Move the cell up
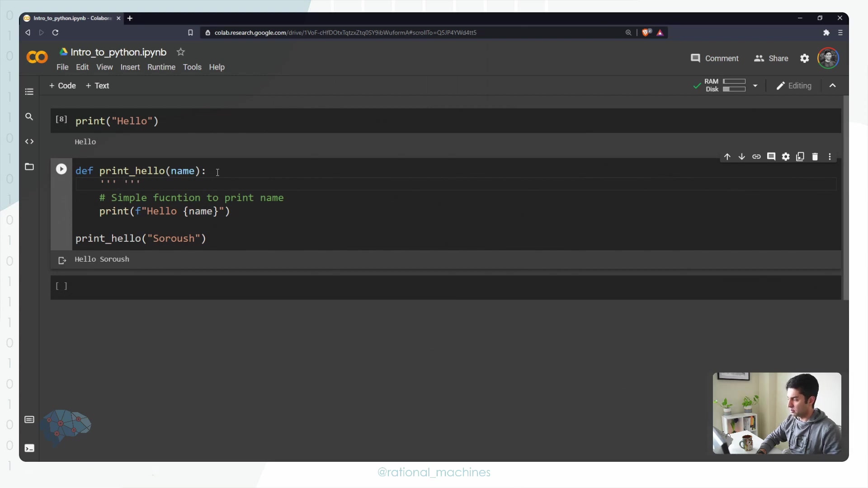868x488 pixels. click(x=727, y=157)
